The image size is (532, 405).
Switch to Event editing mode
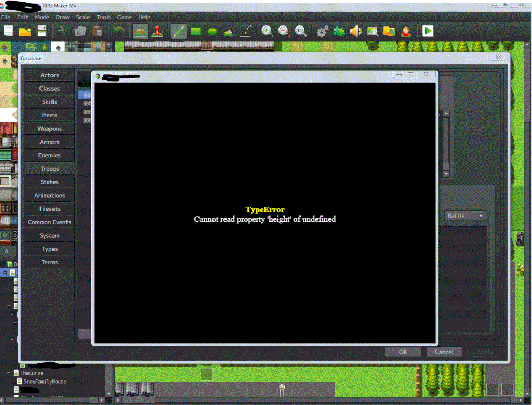point(156,32)
